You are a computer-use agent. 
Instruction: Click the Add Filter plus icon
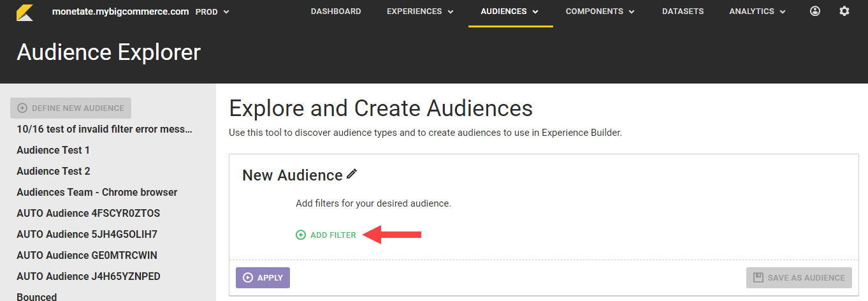301,235
